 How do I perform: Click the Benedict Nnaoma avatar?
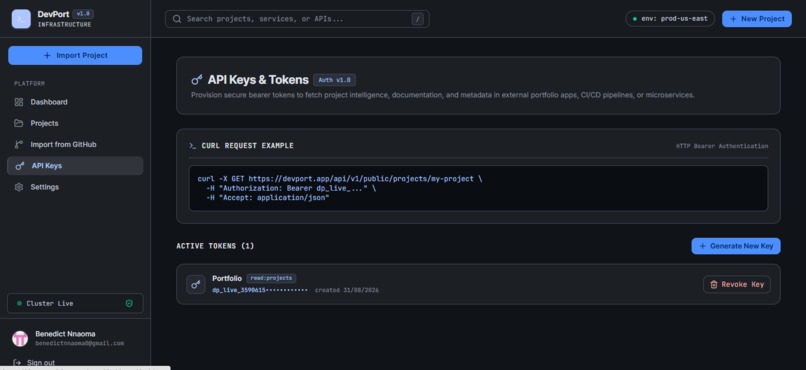(20, 338)
